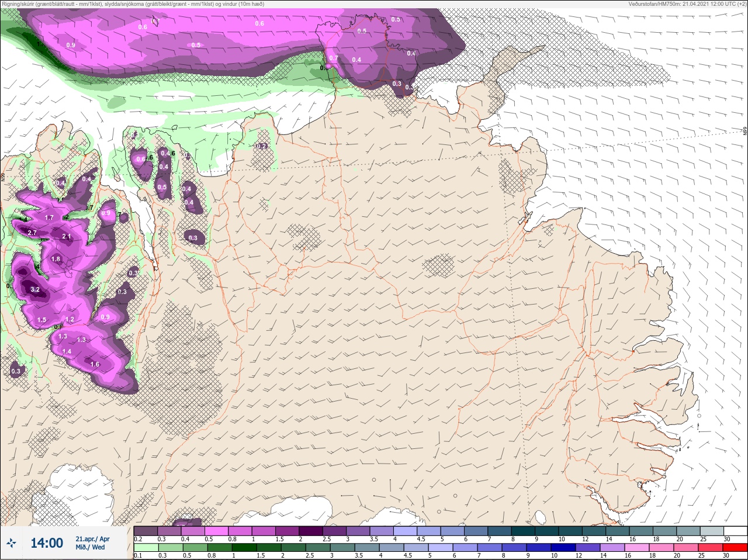Click the 21.apr./ Apr date label
The height and width of the screenshot is (560, 748).
[x=92, y=539]
